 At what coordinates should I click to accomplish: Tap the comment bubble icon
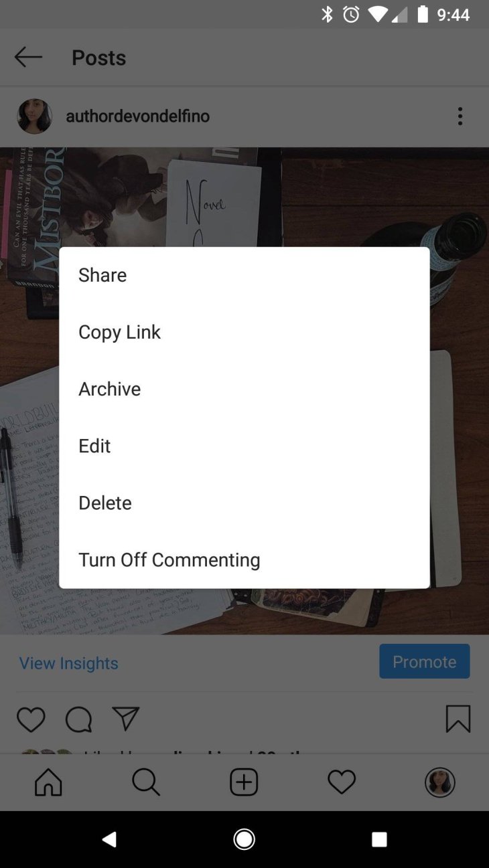(x=78, y=719)
